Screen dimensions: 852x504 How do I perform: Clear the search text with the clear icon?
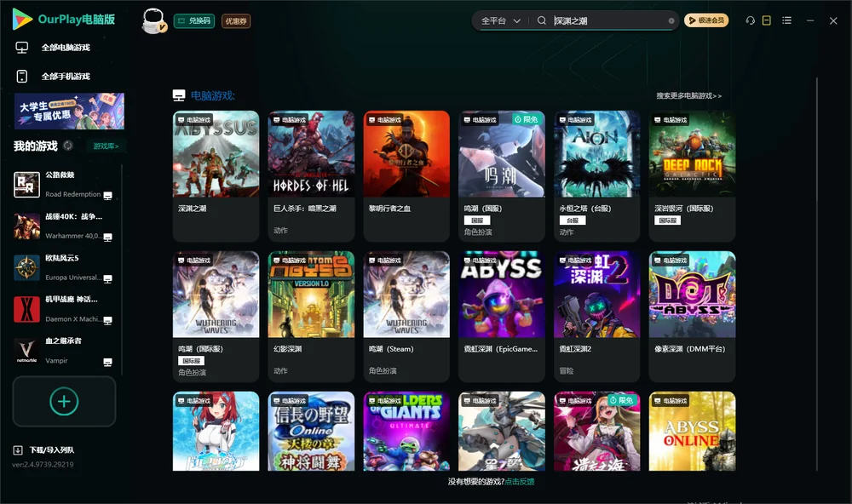coord(671,20)
